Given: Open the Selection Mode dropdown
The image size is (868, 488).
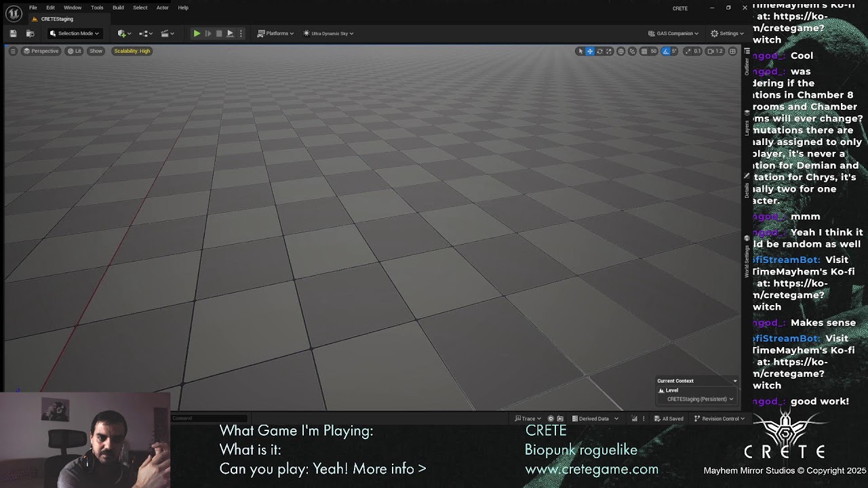Looking at the screenshot, I should [74, 33].
